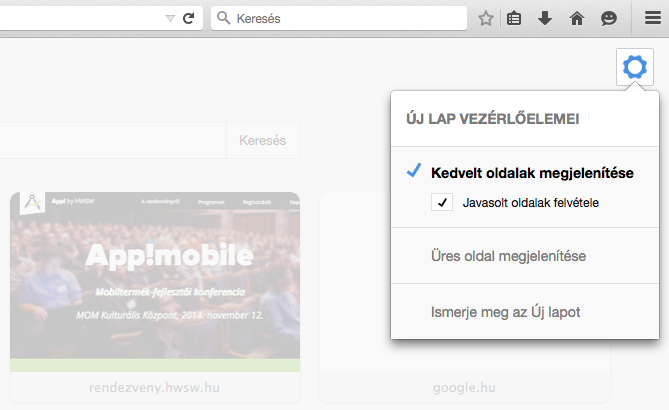669x410 pixels.
Task: Choose Üres oldal megjelenítése
Action: coord(508,256)
